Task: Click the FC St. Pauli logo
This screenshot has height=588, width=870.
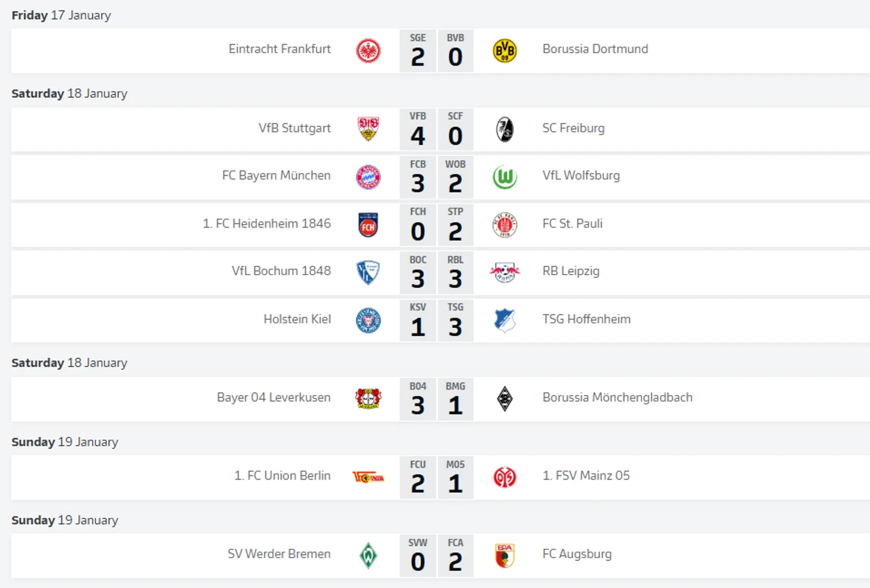Action: (x=505, y=225)
